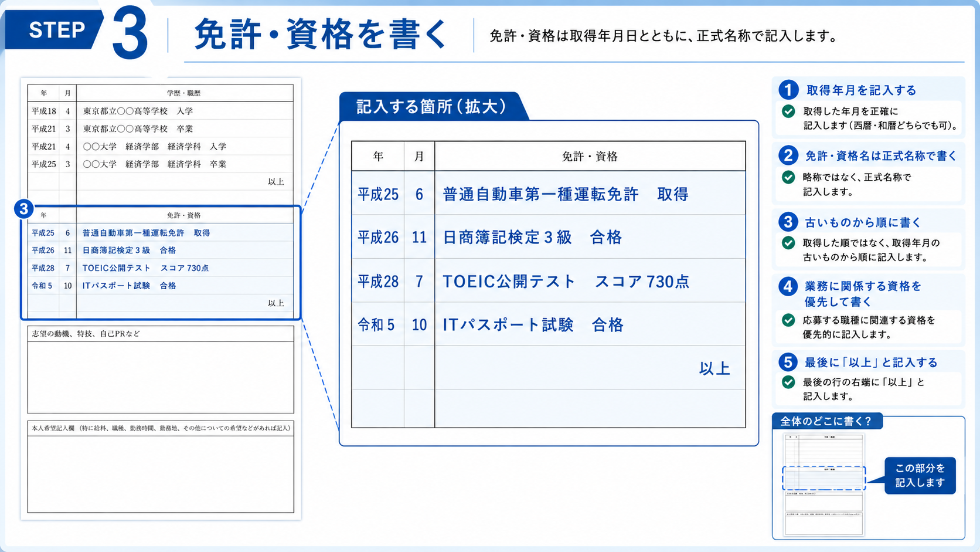Viewport: 980px width, 552px height.
Task: Click the 免許・資格 column header in the enlarged table
Action: tap(590, 157)
